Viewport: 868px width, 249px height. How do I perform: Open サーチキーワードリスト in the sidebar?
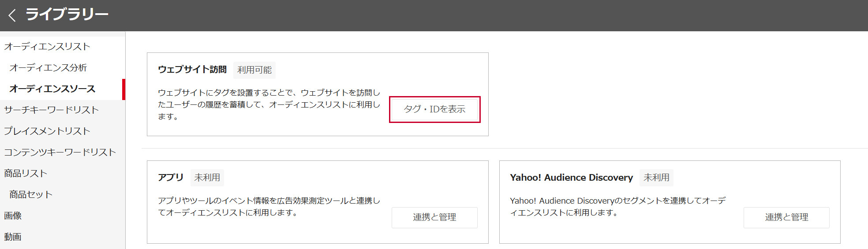(52, 110)
